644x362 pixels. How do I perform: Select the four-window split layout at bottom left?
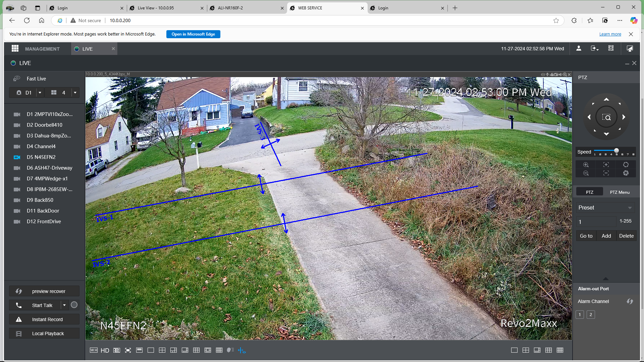[162, 350]
